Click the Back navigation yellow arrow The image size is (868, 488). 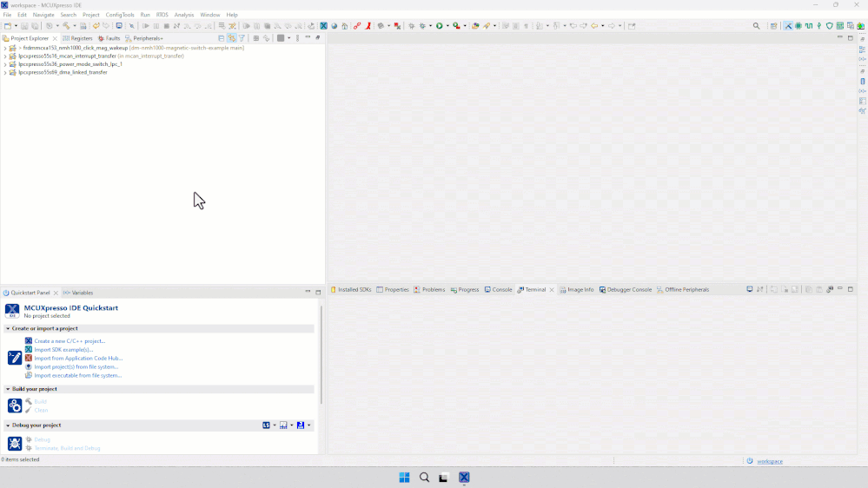pyautogui.click(x=594, y=26)
